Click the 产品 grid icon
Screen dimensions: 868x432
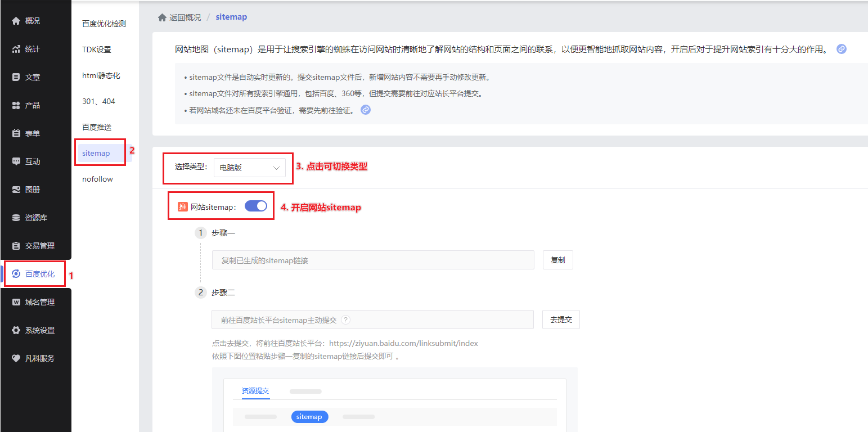point(16,105)
